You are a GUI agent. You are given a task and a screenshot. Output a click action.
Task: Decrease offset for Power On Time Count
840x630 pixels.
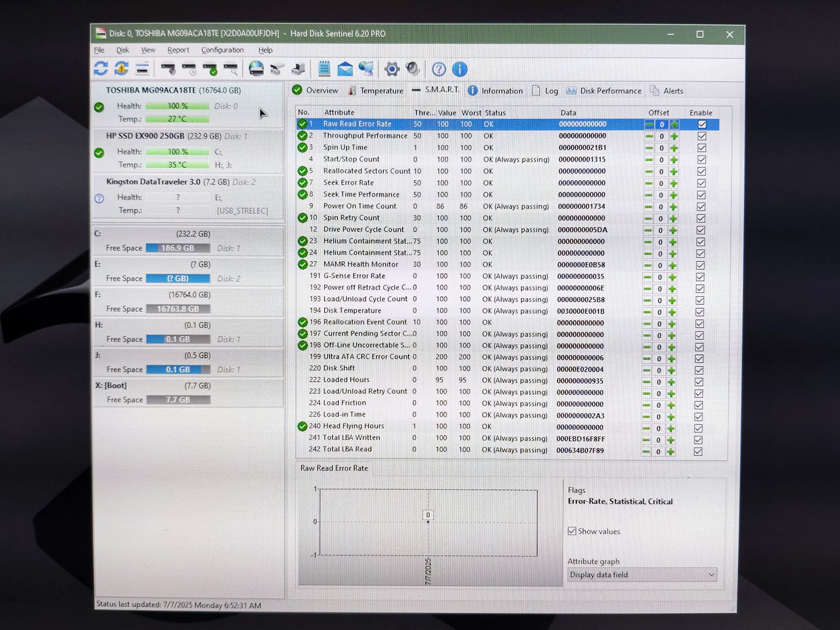coord(649,207)
